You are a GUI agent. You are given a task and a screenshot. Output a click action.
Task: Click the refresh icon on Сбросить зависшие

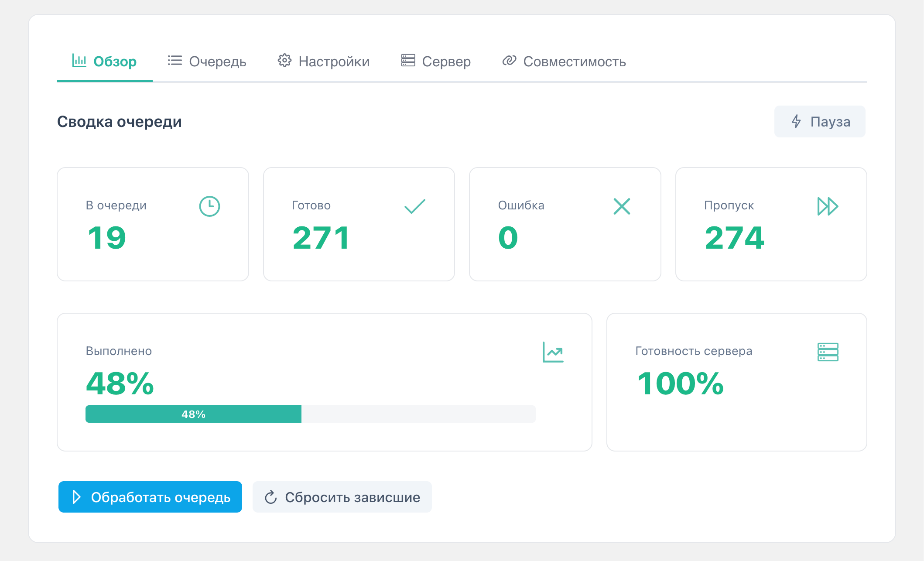tap(271, 497)
